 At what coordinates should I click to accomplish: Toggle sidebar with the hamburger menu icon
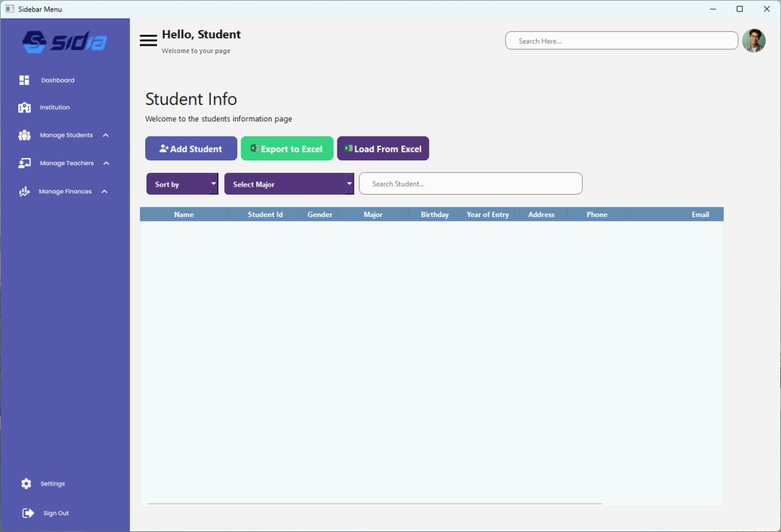148,41
